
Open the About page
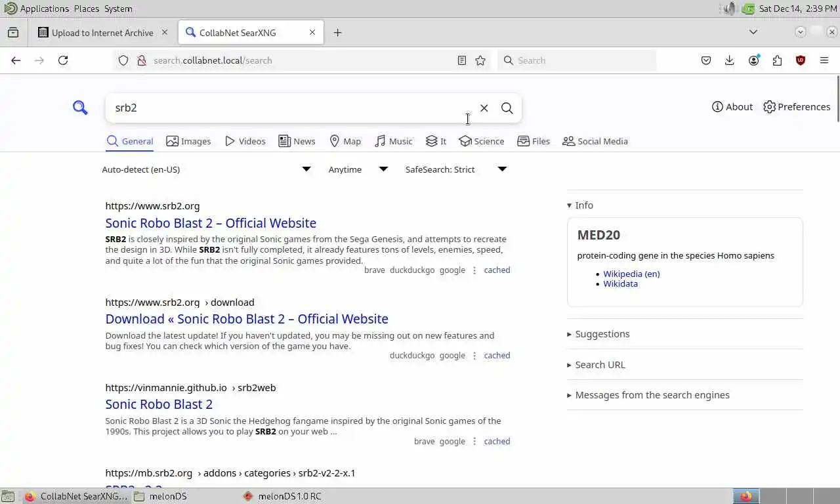click(732, 107)
